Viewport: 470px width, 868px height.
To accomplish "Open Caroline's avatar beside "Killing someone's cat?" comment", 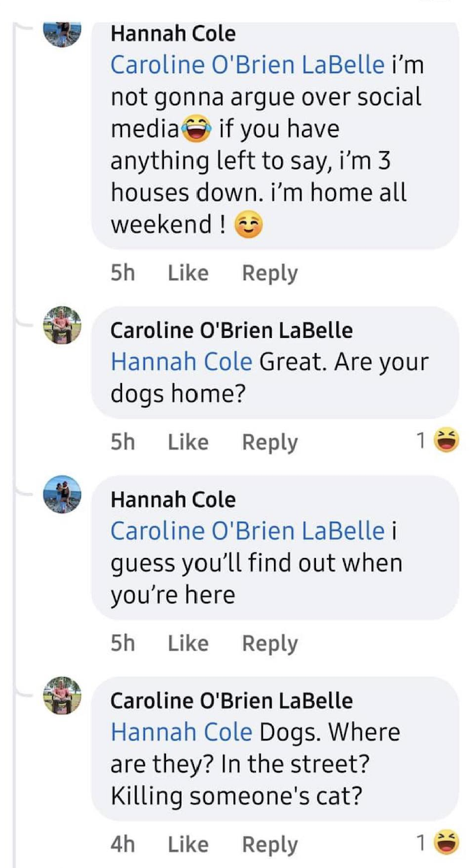I will [x=62, y=695].
